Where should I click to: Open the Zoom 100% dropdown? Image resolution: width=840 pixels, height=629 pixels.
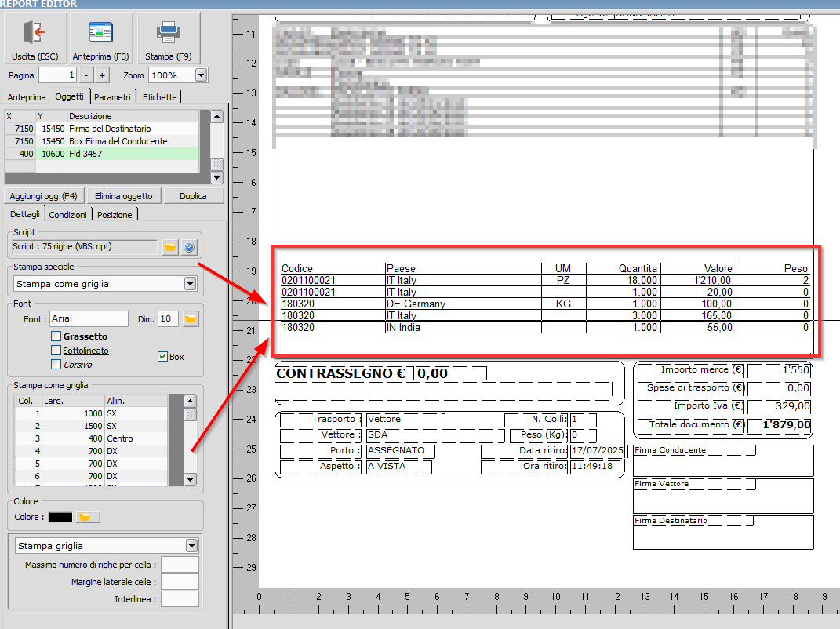[201, 75]
